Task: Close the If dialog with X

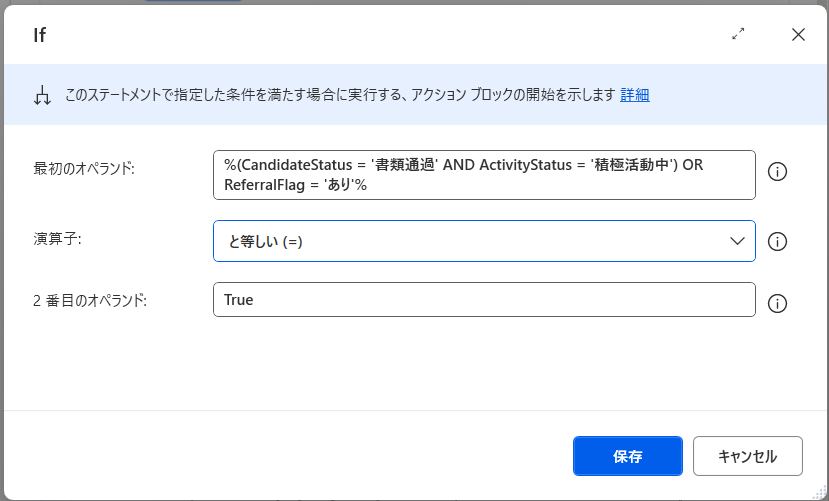Action: tap(798, 34)
